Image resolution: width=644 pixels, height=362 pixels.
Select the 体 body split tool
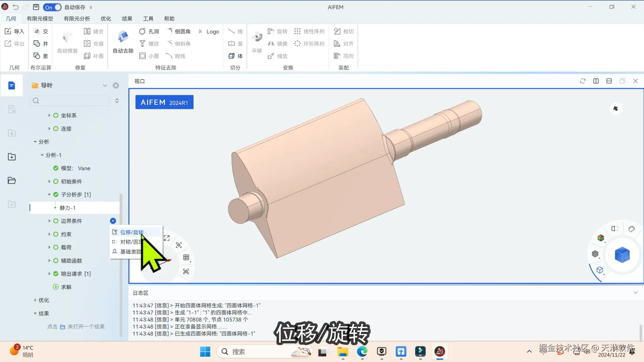pyautogui.click(x=235, y=56)
